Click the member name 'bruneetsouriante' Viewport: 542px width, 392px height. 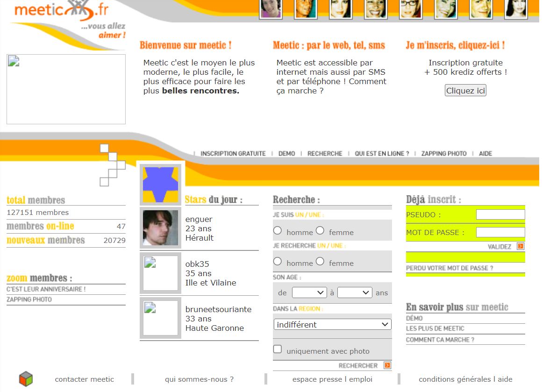(219, 309)
